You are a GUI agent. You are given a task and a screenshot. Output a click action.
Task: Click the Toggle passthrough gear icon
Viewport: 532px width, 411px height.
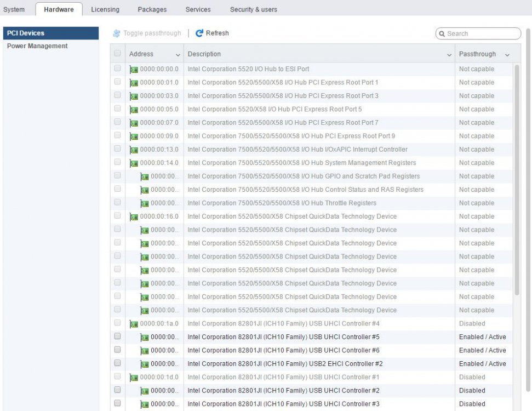(x=116, y=33)
